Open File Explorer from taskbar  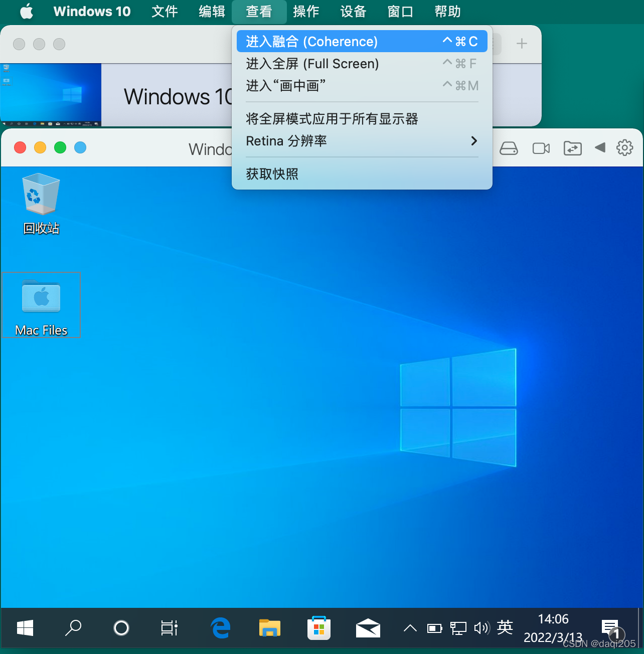(x=270, y=627)
